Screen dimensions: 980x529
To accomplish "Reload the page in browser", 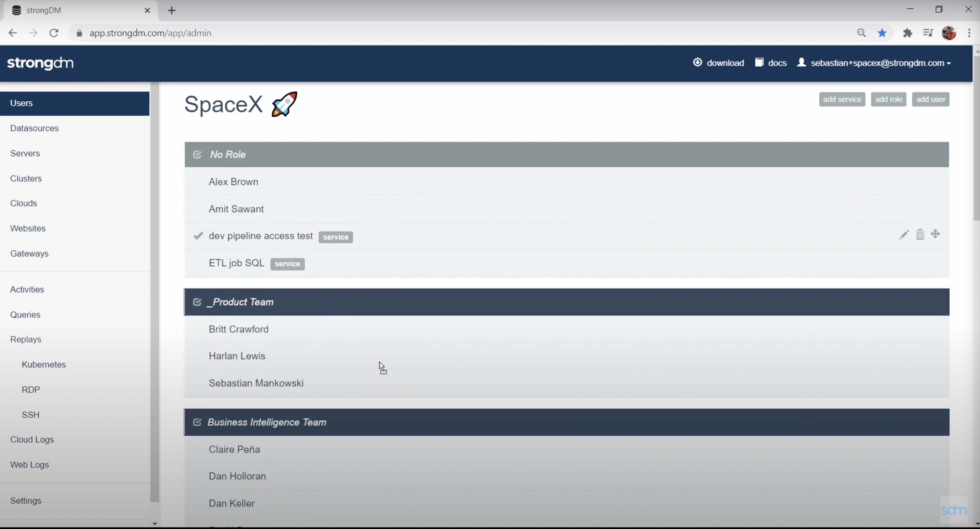I will pyautogui.click(x=54, y=33).
